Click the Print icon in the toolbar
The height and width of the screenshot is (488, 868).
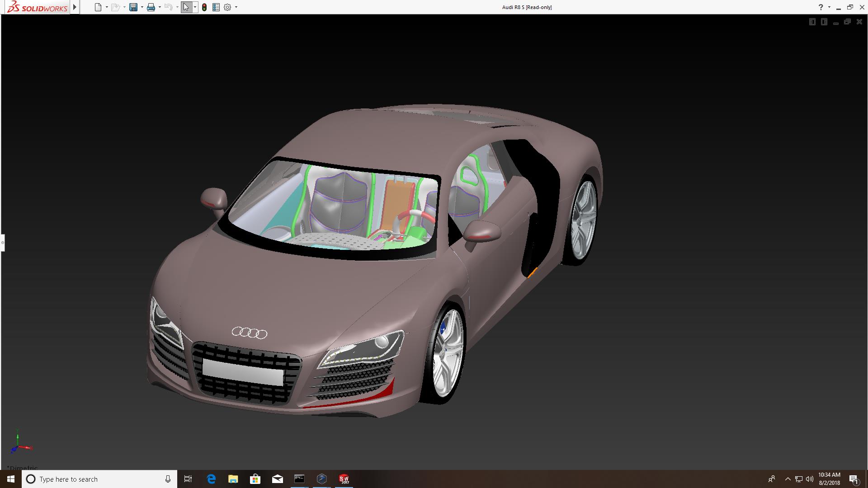click(151, 7)
